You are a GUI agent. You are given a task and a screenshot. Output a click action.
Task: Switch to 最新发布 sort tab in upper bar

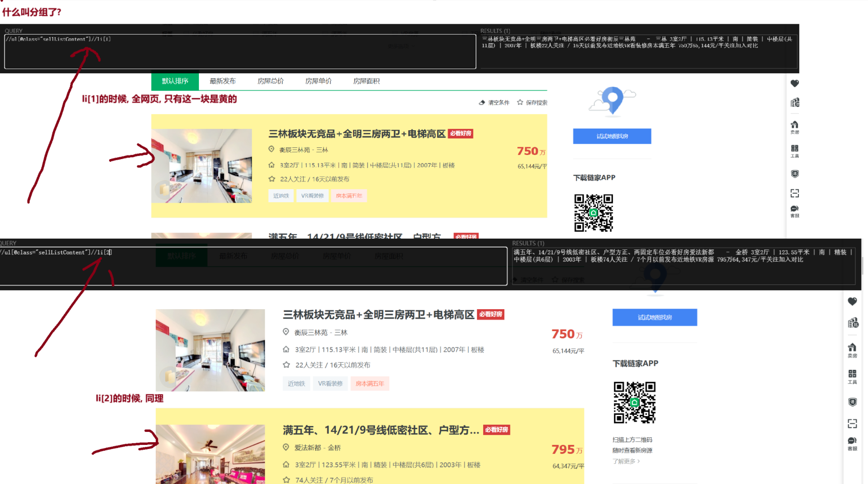tap(222, 81)
